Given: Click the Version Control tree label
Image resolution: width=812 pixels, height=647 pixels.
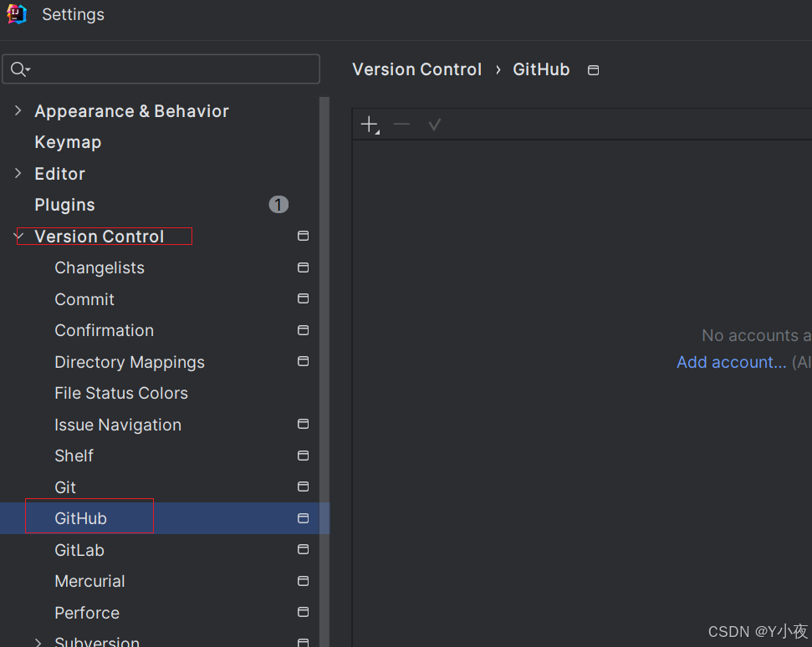Looking at the screenshot, I should click(99, 236).
